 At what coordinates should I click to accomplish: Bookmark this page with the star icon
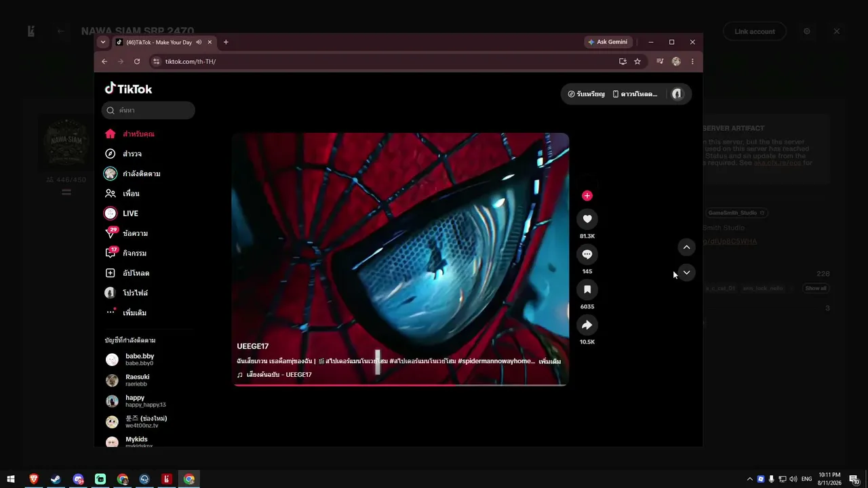coord(637,61)
